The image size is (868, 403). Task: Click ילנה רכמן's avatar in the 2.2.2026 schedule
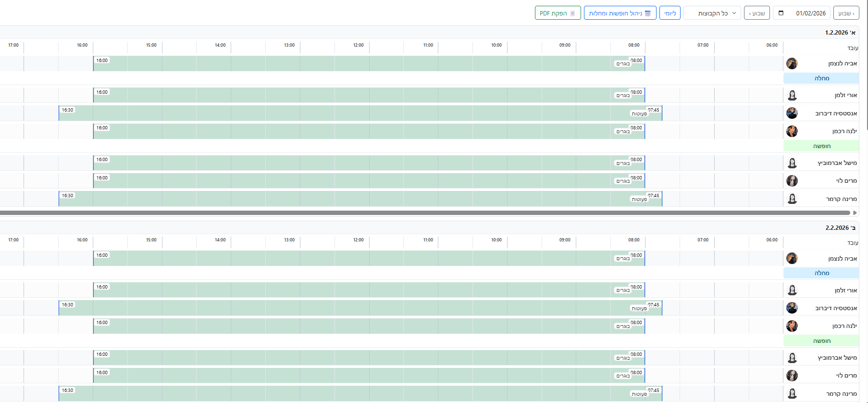click(792, 326)
